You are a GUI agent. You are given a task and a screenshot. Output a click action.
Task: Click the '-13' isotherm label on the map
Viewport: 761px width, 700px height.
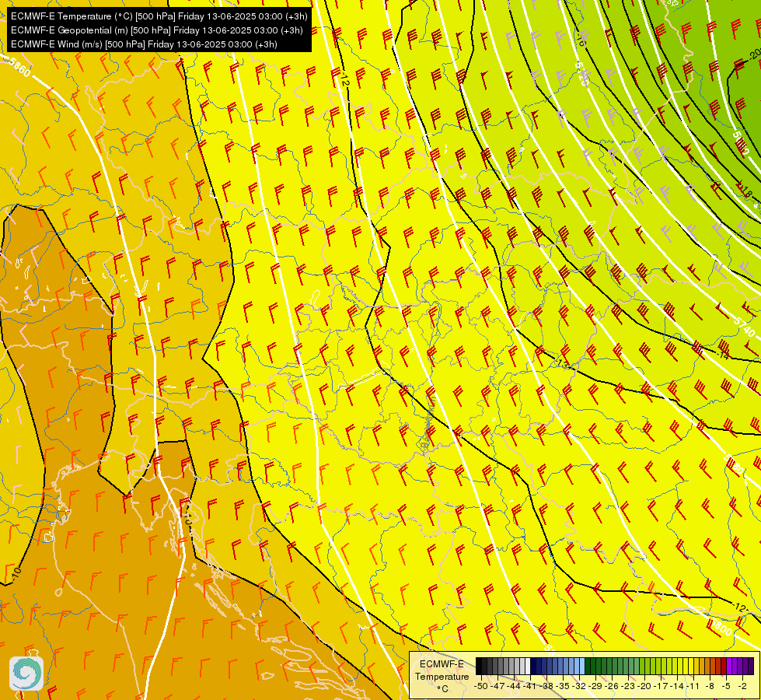point(563,364)
